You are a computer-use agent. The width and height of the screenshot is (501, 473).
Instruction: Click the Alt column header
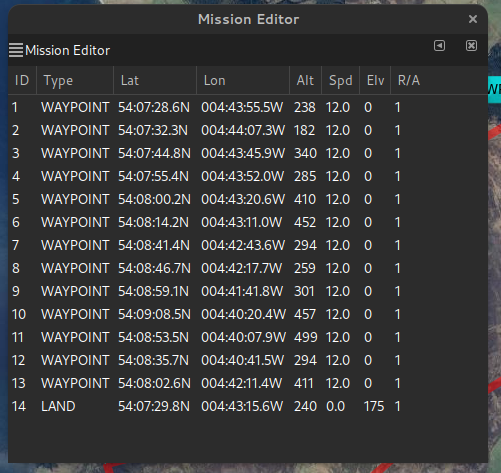(x=305, y=80)
